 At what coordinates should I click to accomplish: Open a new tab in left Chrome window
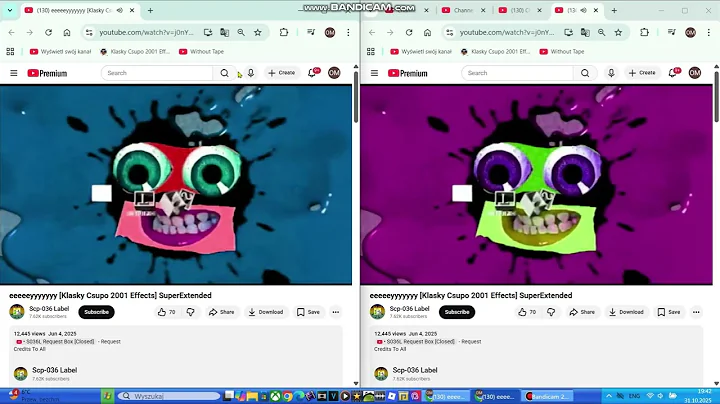(x=150, y=10)
